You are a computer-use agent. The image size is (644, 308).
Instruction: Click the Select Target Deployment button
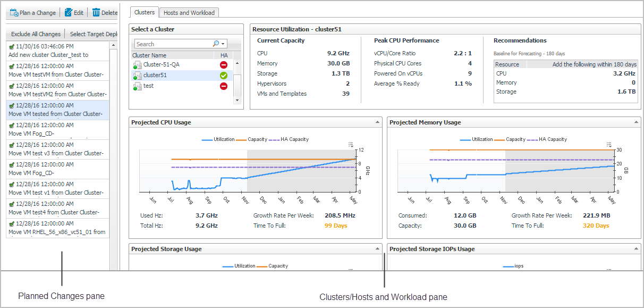92,34
